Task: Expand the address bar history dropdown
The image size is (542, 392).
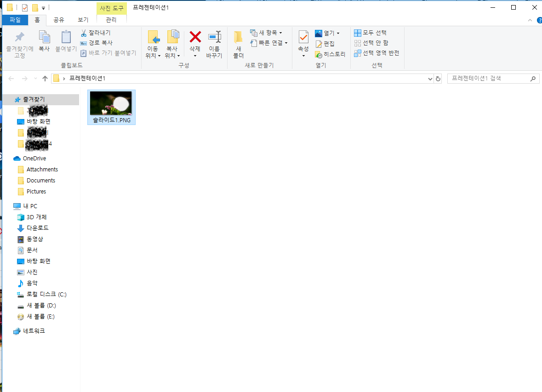Action: pyautogui.click(x=430, y=79)
